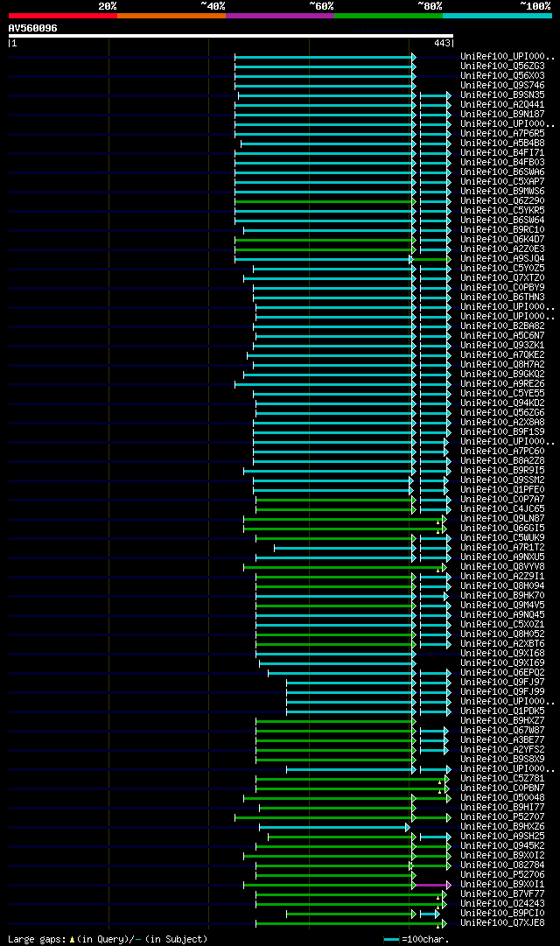Select hit UniRef100_C5XAP7
The image size is (560, 946).
[502, 182]
